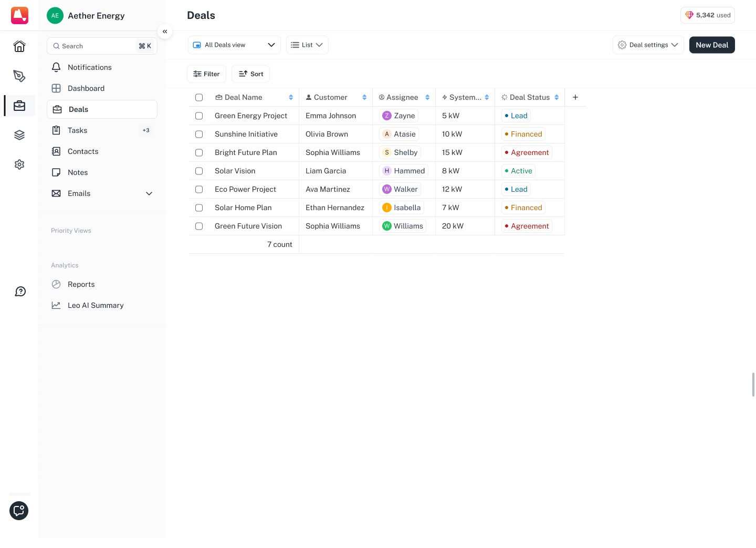
Task: Open Agreement status of Bright Future Plan
Action: point(527,152)
